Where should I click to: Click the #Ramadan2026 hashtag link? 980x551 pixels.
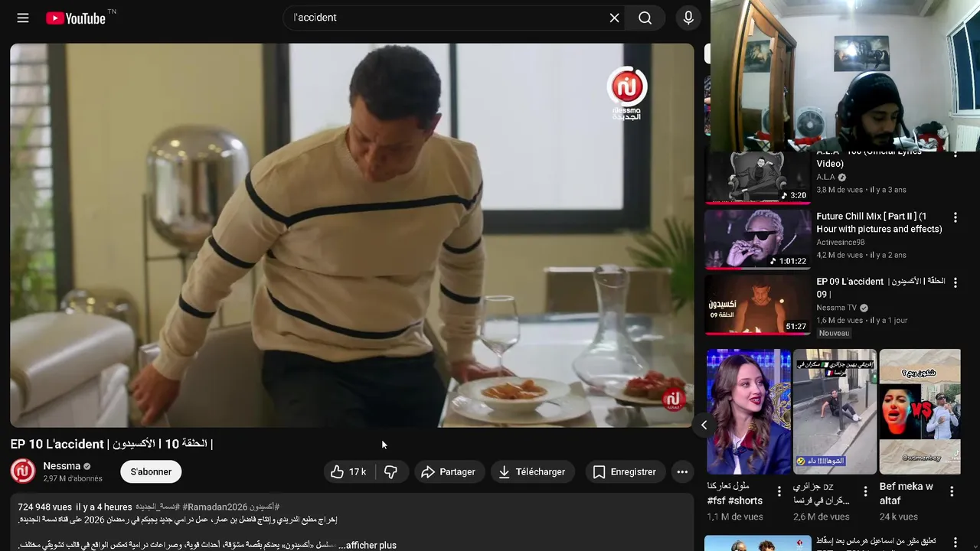215,507
